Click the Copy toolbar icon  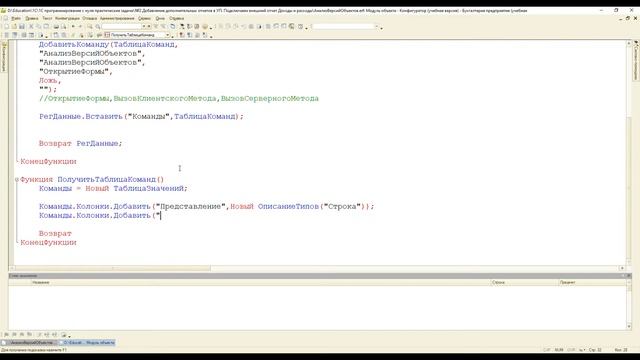[x=38, y=27]
